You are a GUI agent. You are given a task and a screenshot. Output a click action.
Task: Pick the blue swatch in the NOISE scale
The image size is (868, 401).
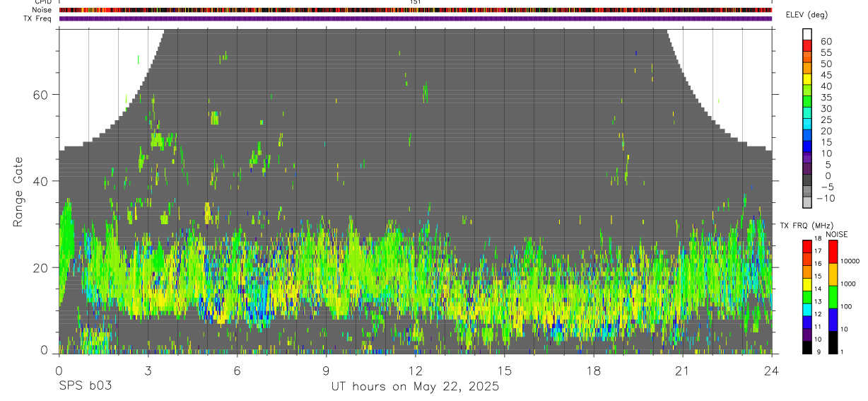tap(833, 320)
